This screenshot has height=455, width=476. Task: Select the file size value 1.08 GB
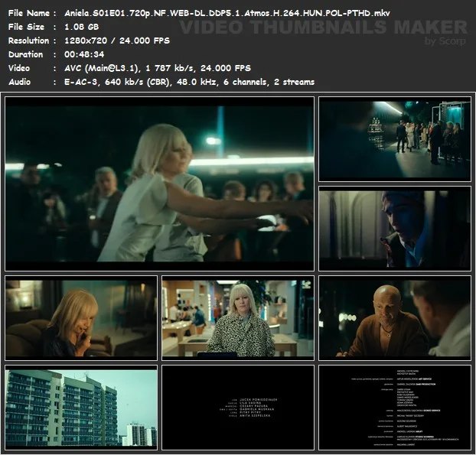pyautogui.click(x=81, y=27)
